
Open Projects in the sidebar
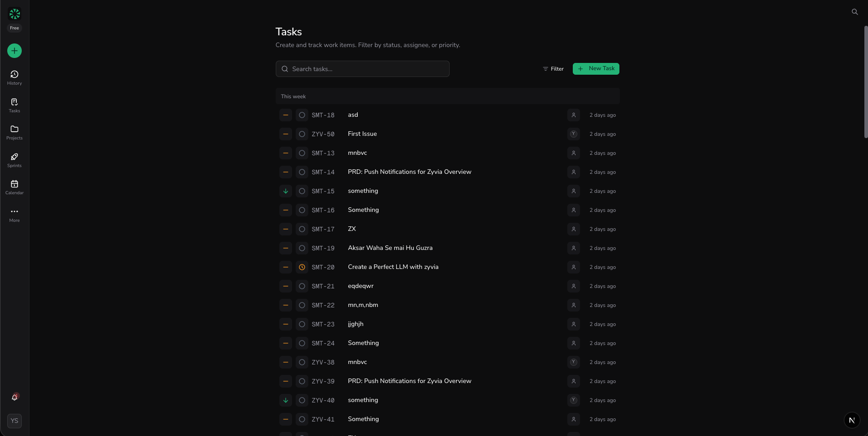pyautogui.click(x=14, y=132)
